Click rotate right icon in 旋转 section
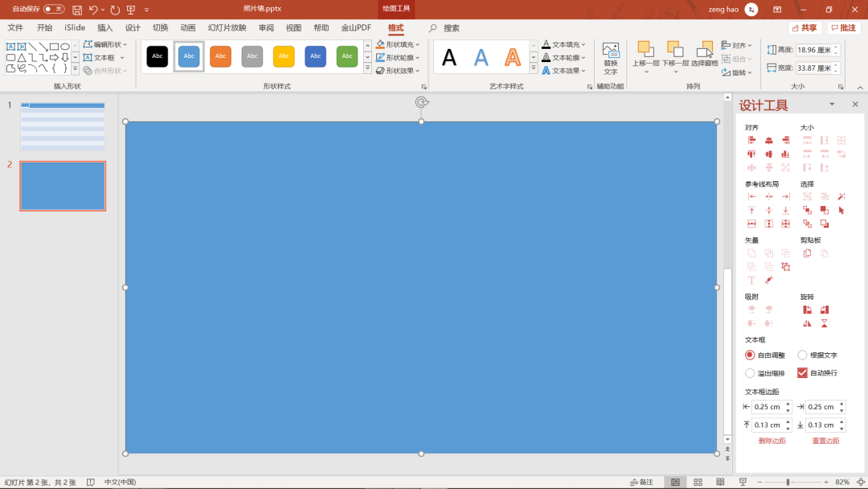This screenshot has width=868, height=489. [825, 310]
